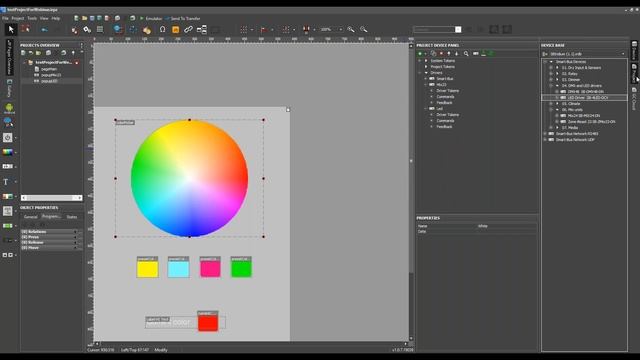The width and height of the screenshot is (640, 360).
Task: Click the Omega symbol toolbar icon
Action: [x=162, y=29]
